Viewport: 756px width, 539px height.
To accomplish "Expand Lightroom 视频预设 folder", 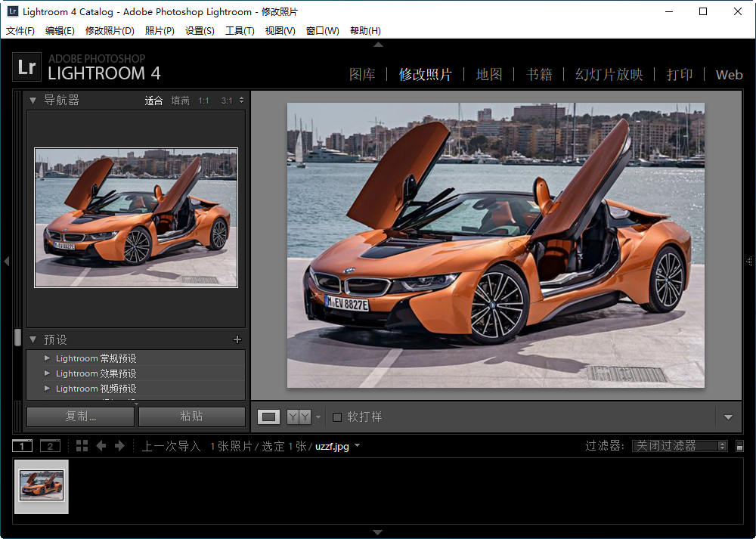I will 47,388.
